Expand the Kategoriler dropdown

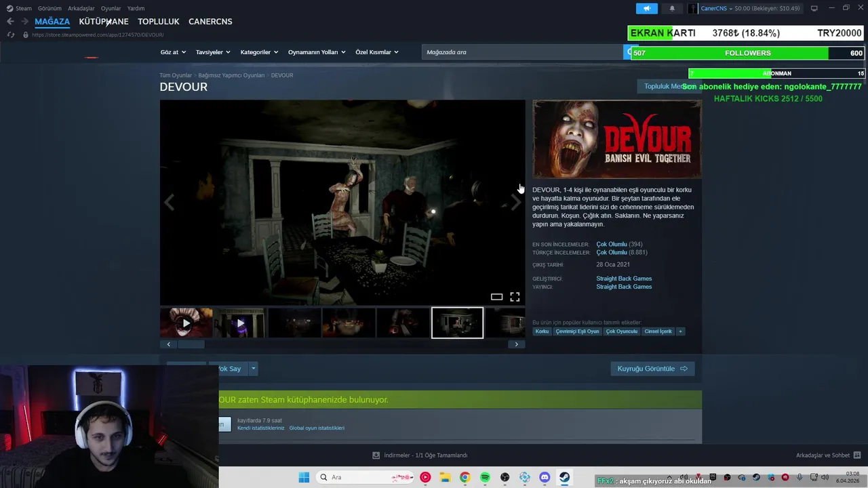pyautogui.click(x=259, y=52)
